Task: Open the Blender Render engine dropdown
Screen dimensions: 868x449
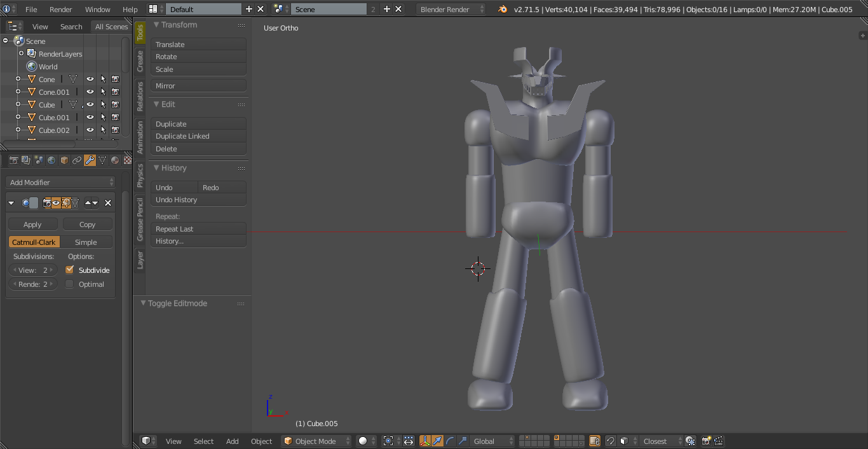Action: [x=451, y=10]
